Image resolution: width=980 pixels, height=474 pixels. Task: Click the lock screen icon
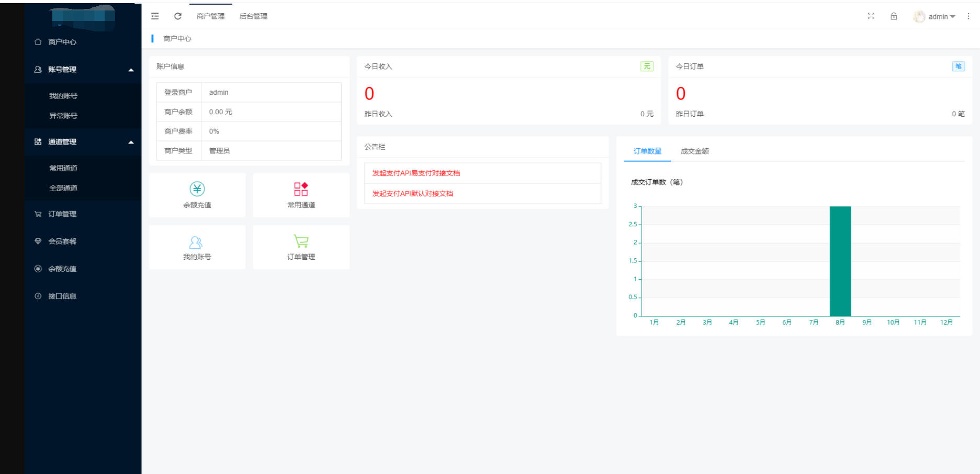[x=894, y=16]
